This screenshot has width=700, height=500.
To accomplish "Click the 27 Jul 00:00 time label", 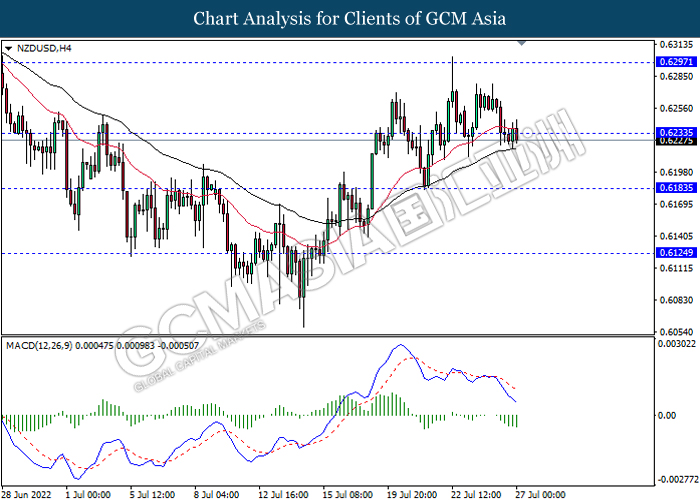I will click(541, 495).
